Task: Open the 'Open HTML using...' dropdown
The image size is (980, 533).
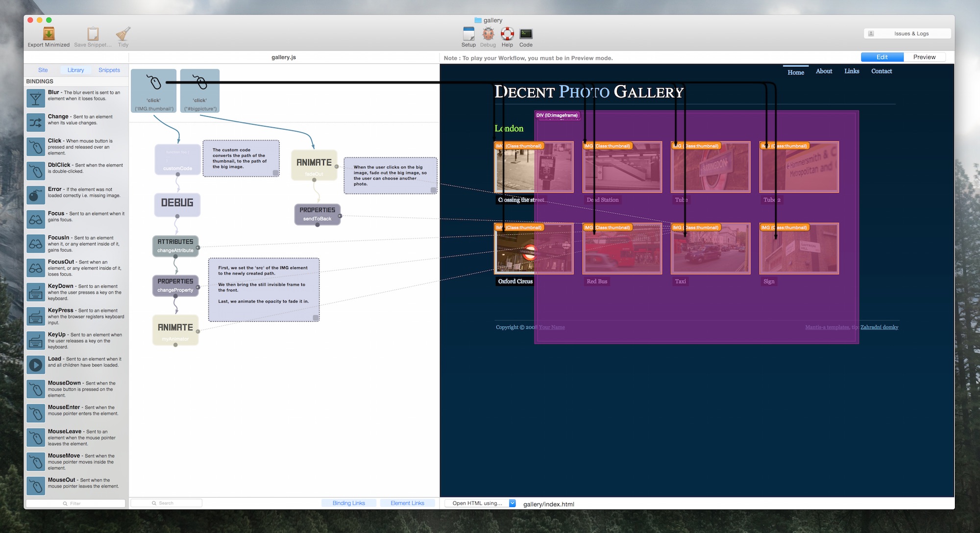Action: [x=480, y=503]
